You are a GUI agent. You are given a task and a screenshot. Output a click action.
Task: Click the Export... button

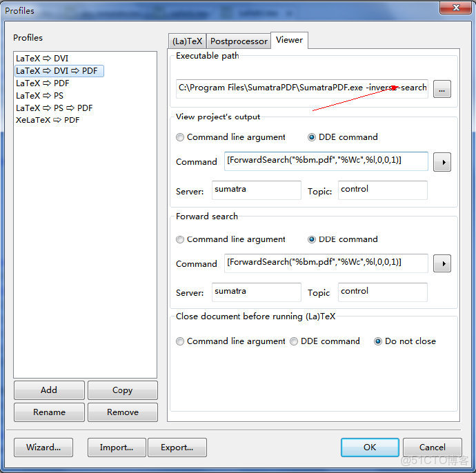(177, 447)
